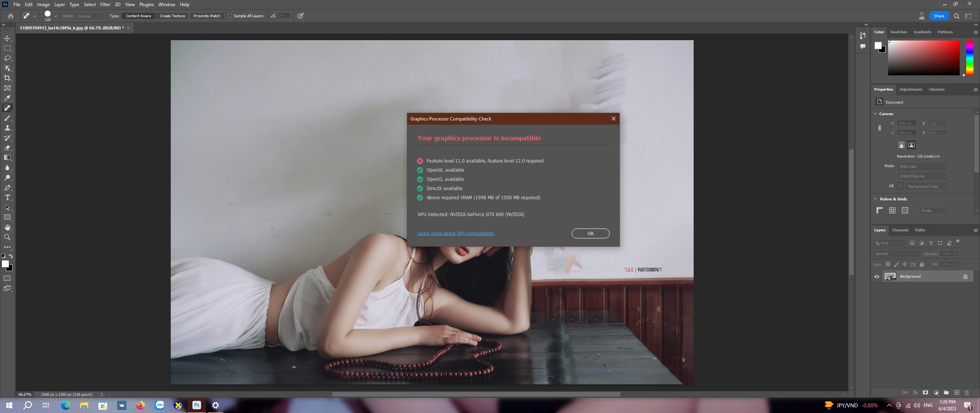Viewport: 980px width, 413px height.
Task: Enable Sample All Layers checkbox
Action: pos(230,16)
